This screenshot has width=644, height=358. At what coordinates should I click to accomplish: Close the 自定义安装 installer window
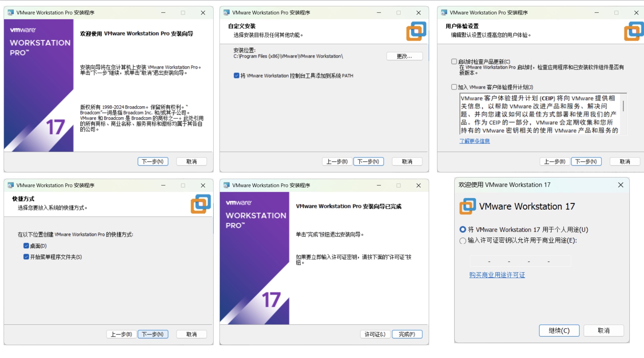[x=419, y=13]
